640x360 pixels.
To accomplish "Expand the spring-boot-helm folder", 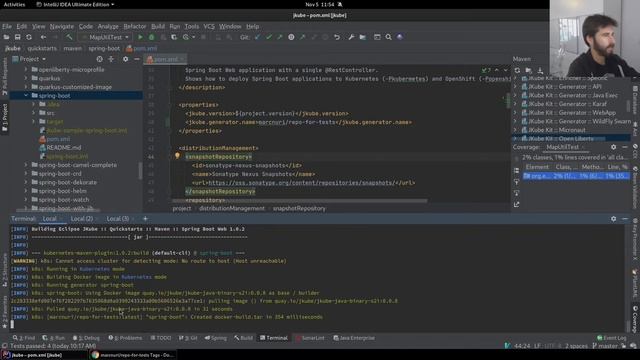I will (26, 191).
